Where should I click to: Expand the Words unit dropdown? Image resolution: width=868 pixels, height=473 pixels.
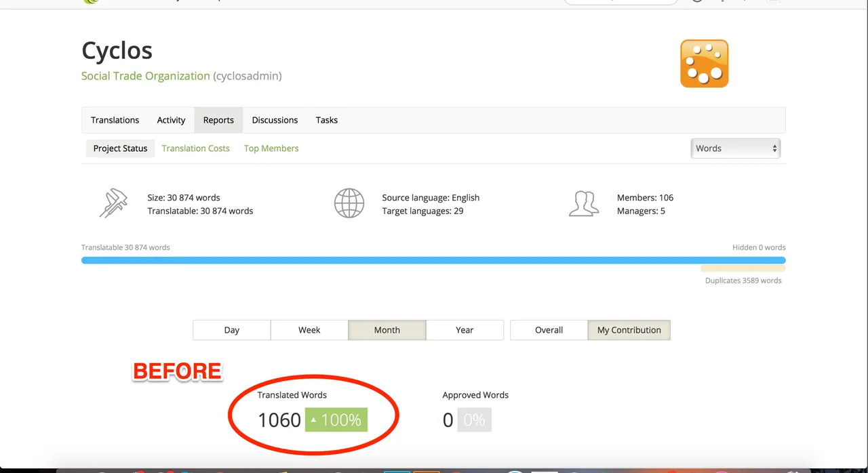[x=735, y=148]
